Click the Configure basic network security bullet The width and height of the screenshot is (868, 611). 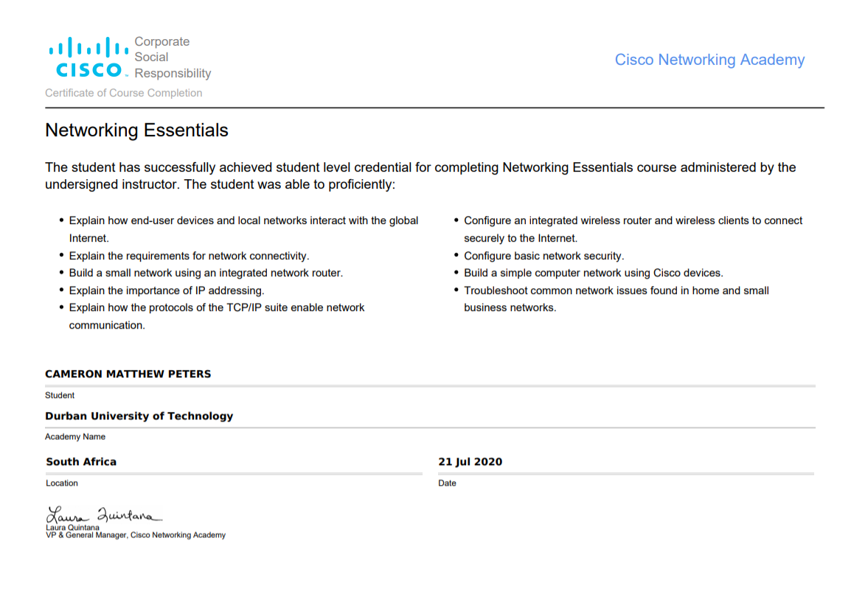(x=544, y=256)
